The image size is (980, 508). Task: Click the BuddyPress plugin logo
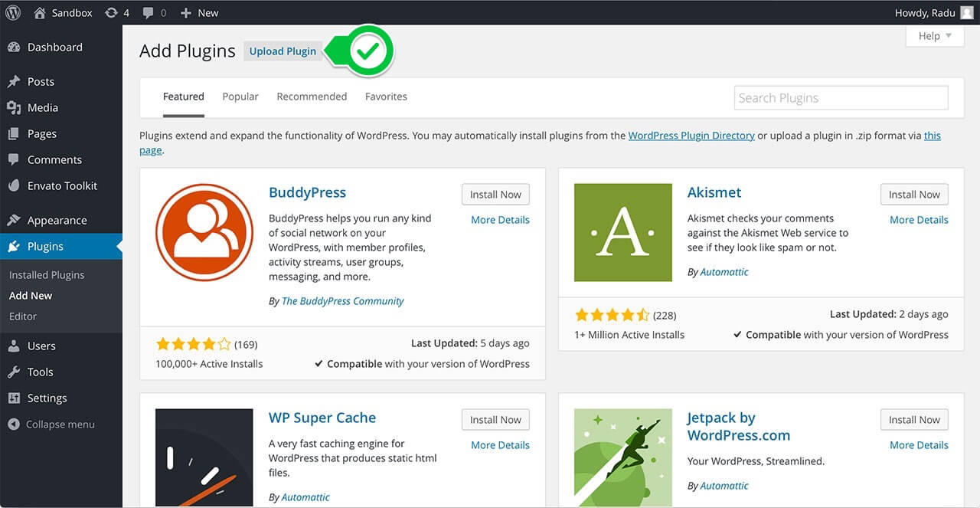click(204, 232)
